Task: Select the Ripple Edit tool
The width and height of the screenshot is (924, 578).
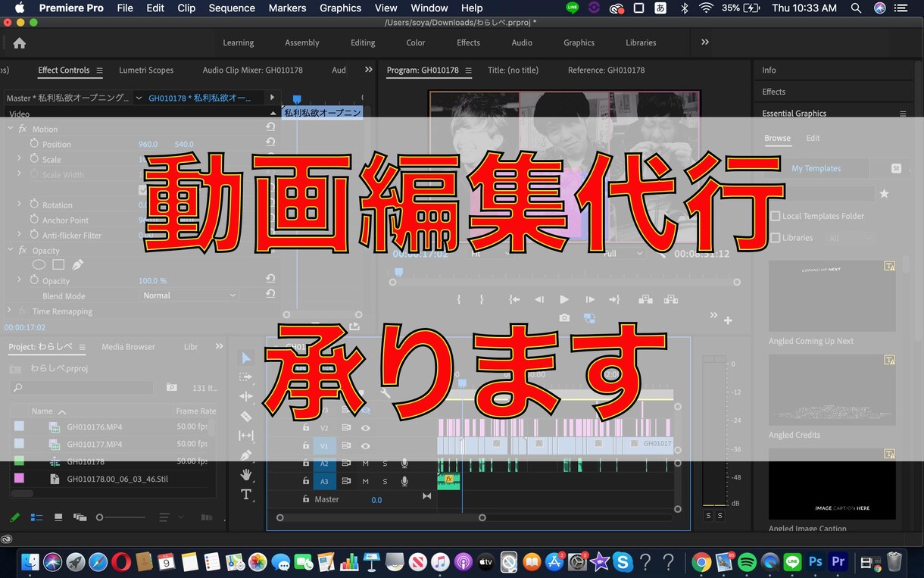Action: point(246,396)
